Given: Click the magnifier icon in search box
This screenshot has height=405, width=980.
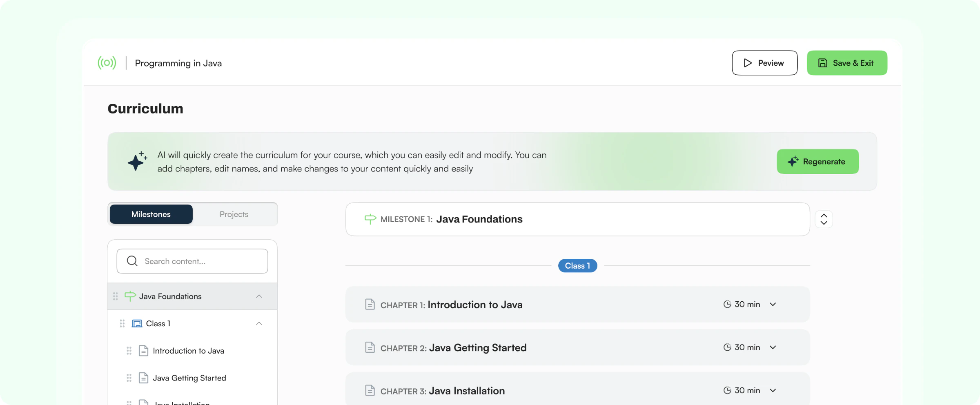Looking at the screenshot, I should click(132, 261).
